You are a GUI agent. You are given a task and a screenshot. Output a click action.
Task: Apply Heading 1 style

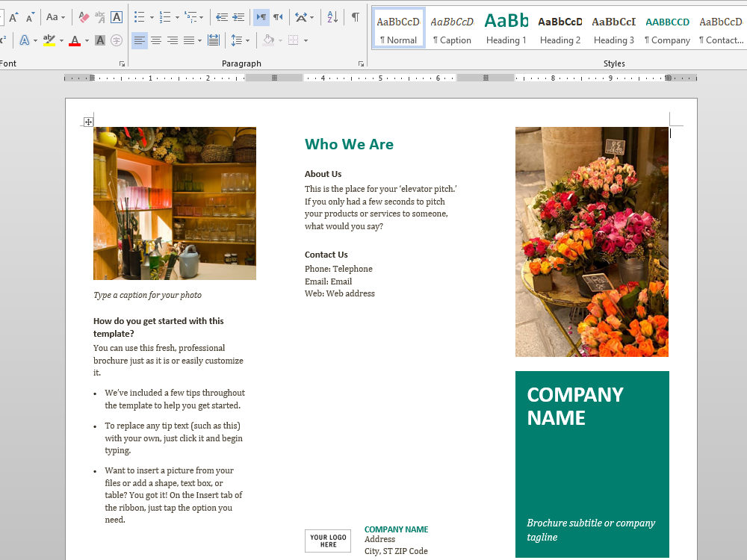(x=506, y=28)
